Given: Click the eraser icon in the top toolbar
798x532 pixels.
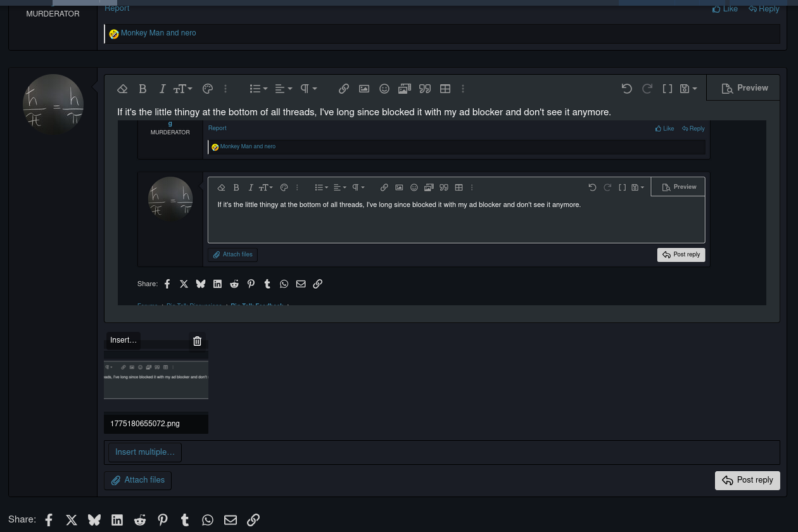Looking at the screenshot, I should (122, 89).
